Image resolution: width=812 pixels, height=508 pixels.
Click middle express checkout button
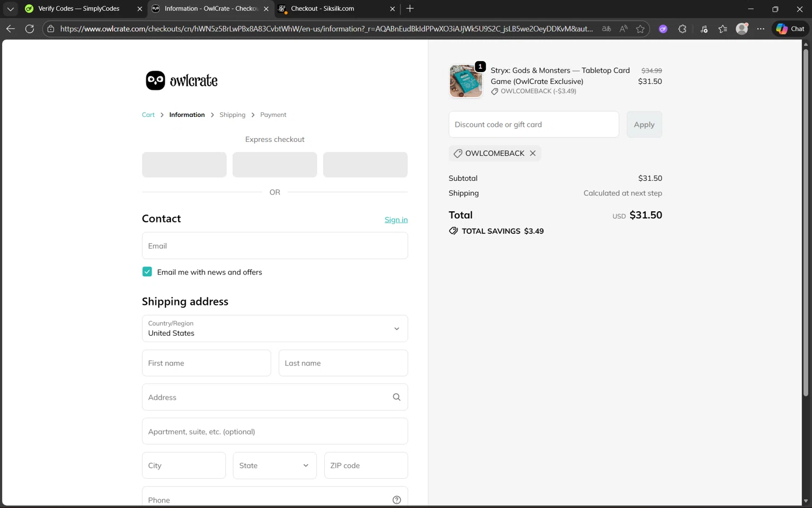click(x=275, y=165)
